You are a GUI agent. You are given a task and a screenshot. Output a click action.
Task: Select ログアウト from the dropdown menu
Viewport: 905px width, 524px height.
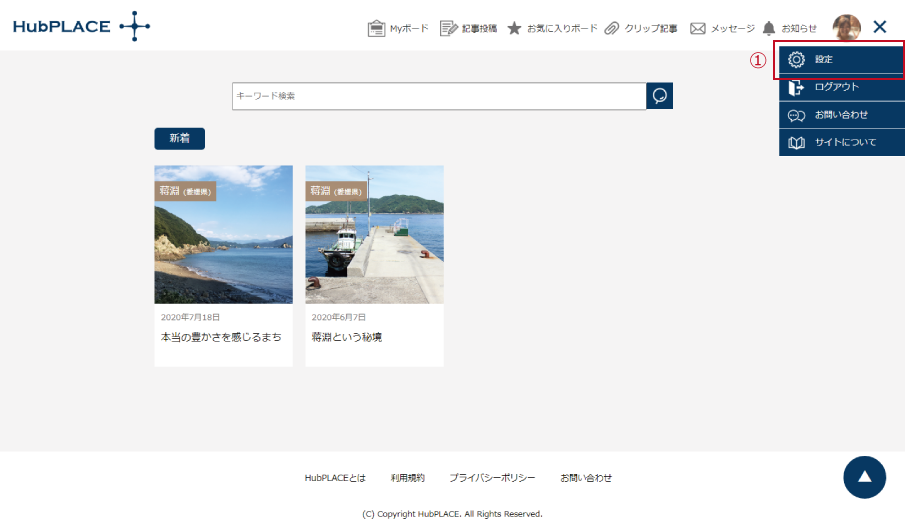coord(842,87)
